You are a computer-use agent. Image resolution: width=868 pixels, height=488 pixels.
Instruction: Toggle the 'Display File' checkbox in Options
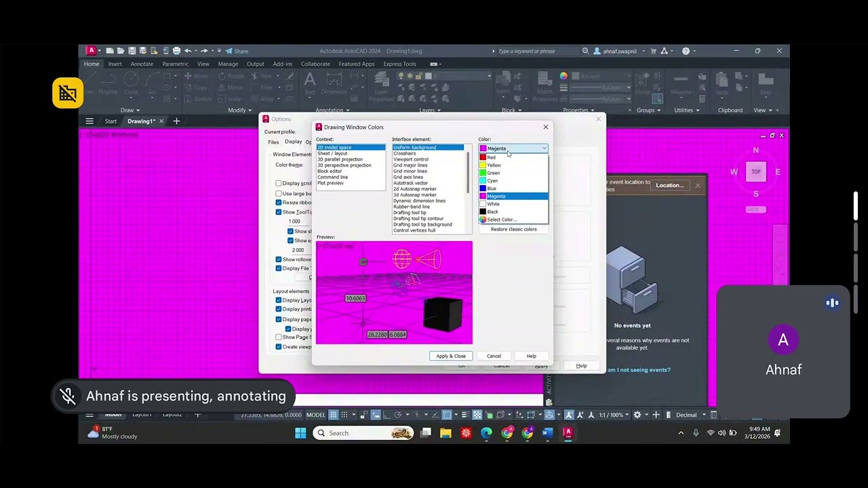[279, 268]
